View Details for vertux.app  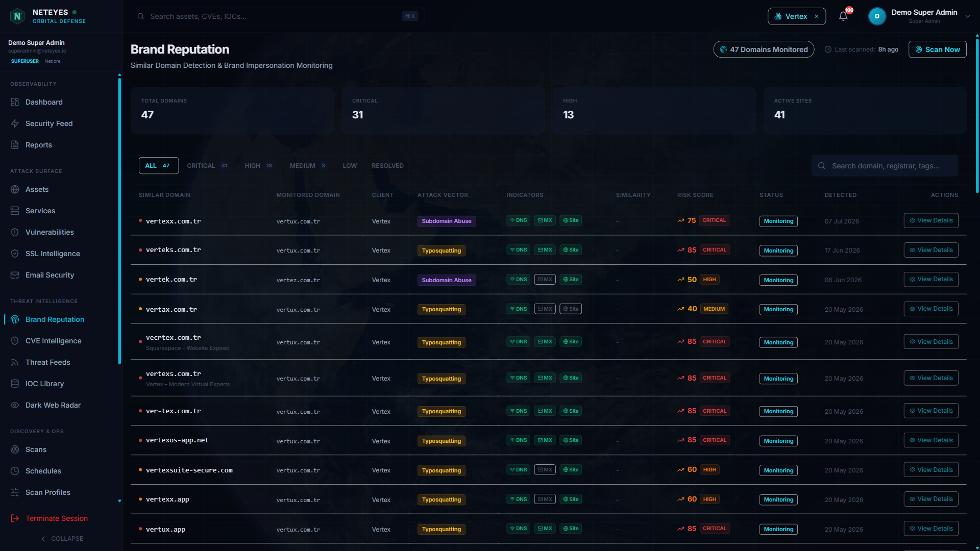931,529
